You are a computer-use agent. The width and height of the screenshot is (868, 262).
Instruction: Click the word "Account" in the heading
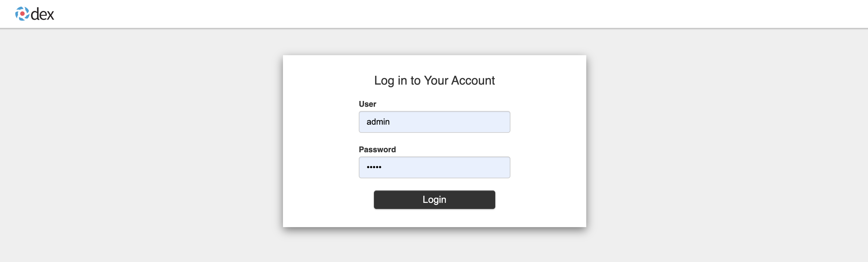[473, 80]
